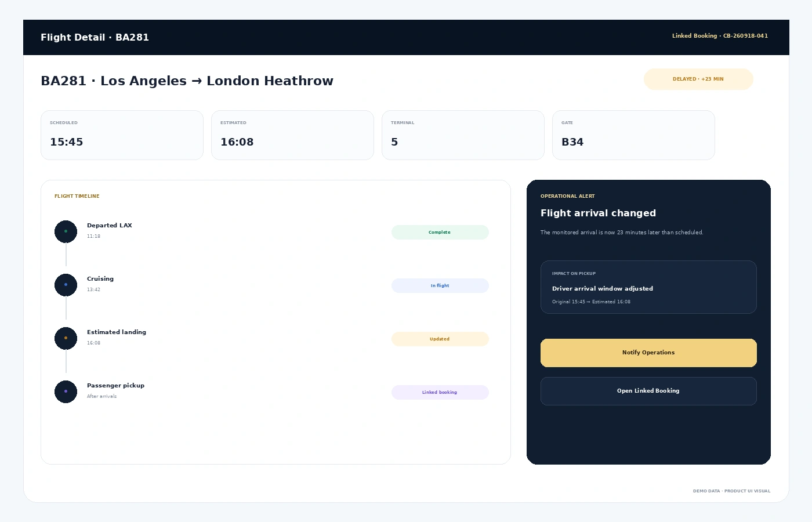Click the Cruising timeline marker dot
Screen dimensions: 812x522
coord(66,285)
